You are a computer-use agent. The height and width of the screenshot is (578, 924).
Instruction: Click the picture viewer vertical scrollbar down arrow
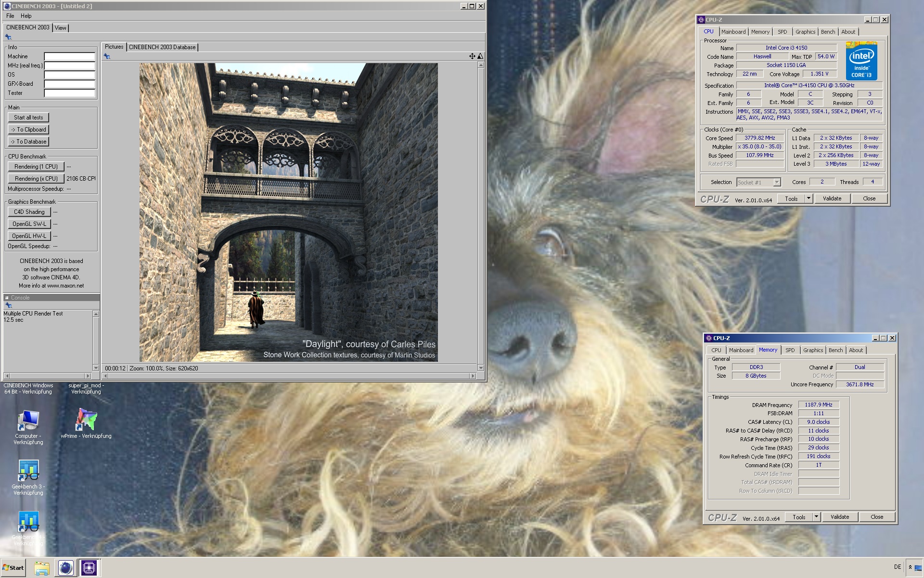click(481, 368)
